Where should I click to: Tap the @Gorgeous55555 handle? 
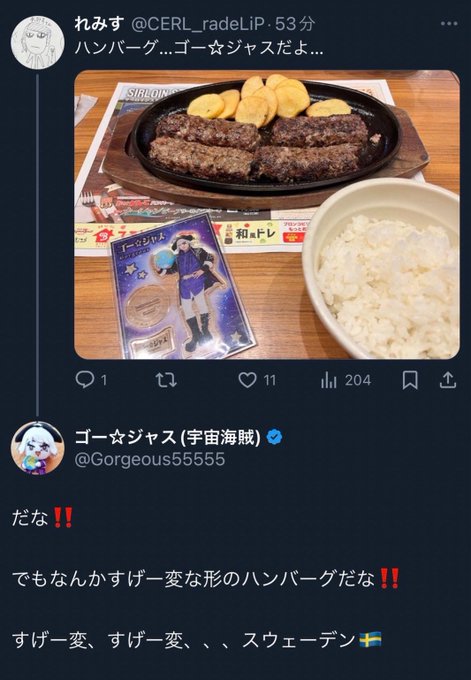[150, 459]
